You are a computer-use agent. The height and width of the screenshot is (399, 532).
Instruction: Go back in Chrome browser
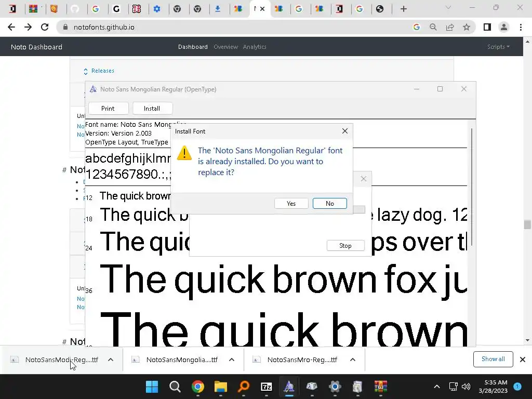(x=11, y=27)
